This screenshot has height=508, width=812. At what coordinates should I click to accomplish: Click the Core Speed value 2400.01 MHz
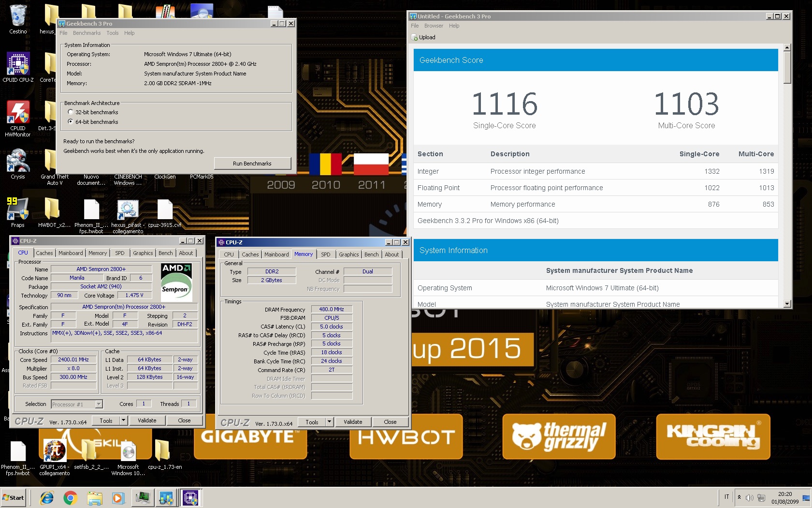tap(73, 359)
